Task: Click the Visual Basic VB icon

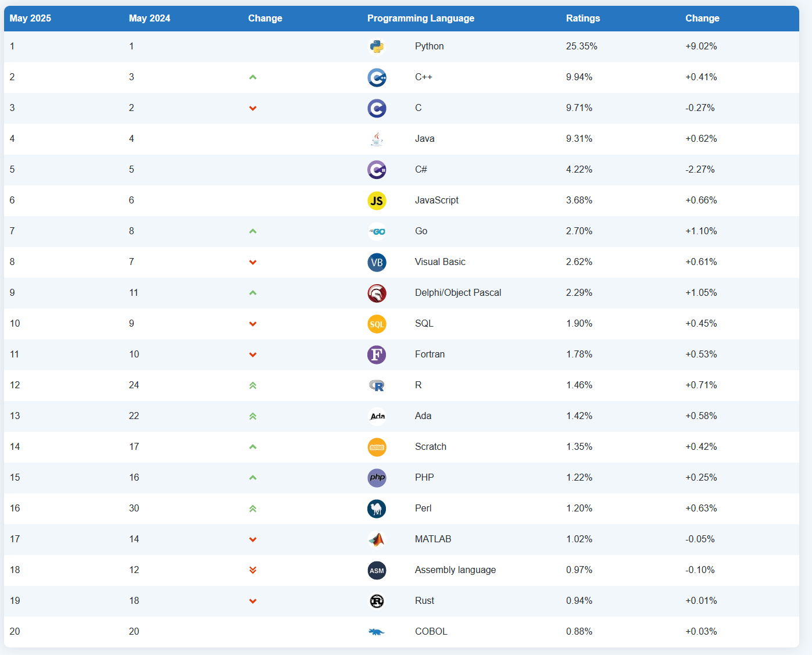Action: pyautogui.click(x=377, y=262)
